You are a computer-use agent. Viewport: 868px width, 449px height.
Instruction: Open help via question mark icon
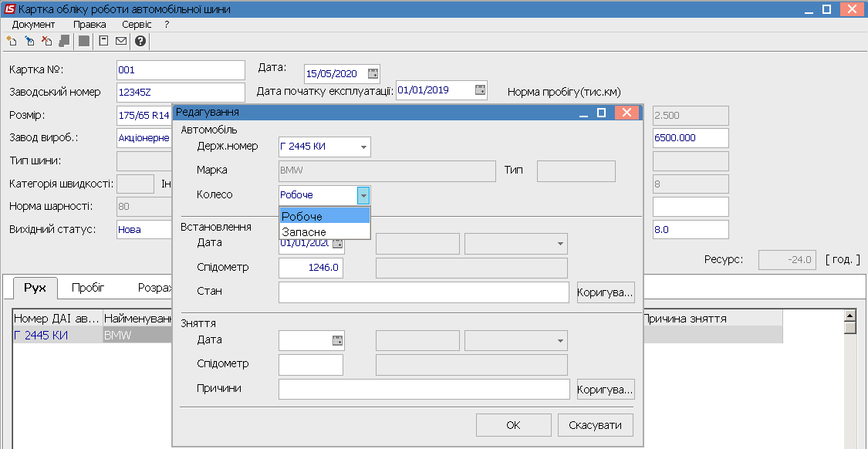[x=140, y=41]
